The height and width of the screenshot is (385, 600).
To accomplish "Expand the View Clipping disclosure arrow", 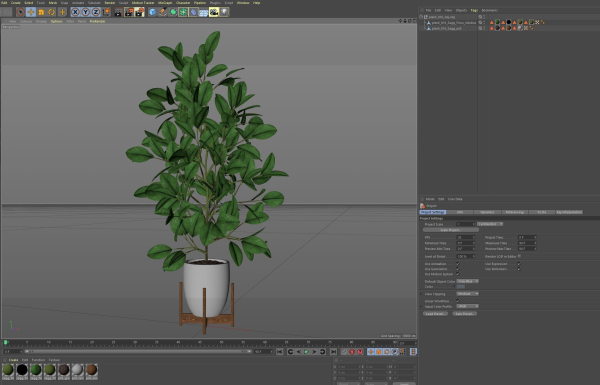I will click(x=422, y=294).
